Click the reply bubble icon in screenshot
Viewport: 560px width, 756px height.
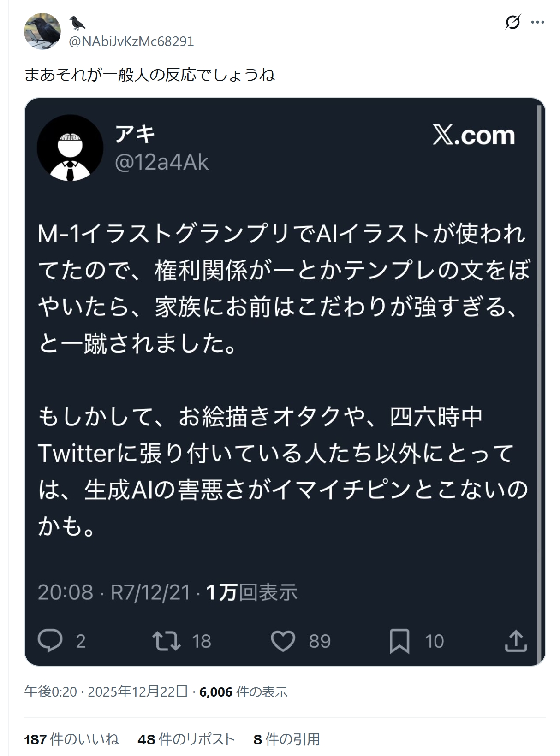(50, 641)
